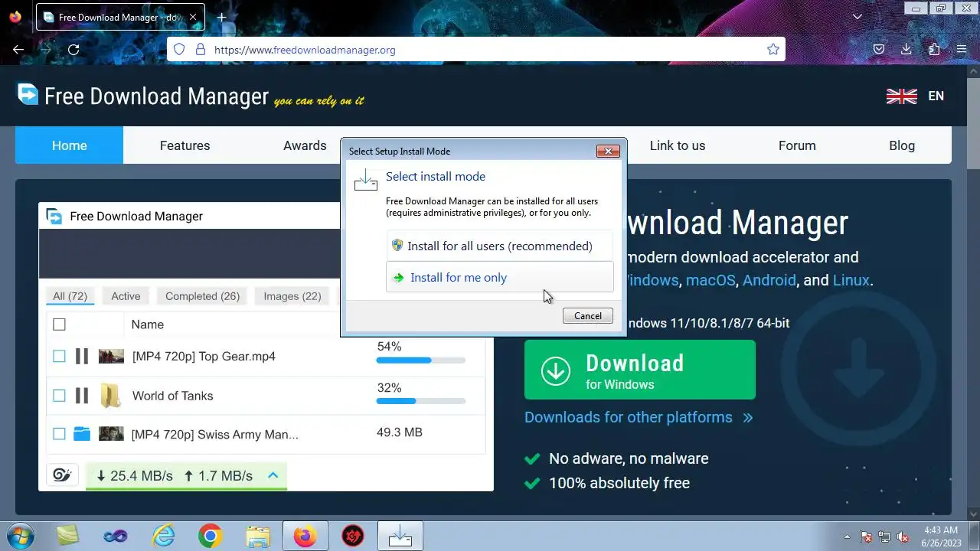Check the World of Tanks row checkbox
The image size is (980, 551).
point(59,396)
